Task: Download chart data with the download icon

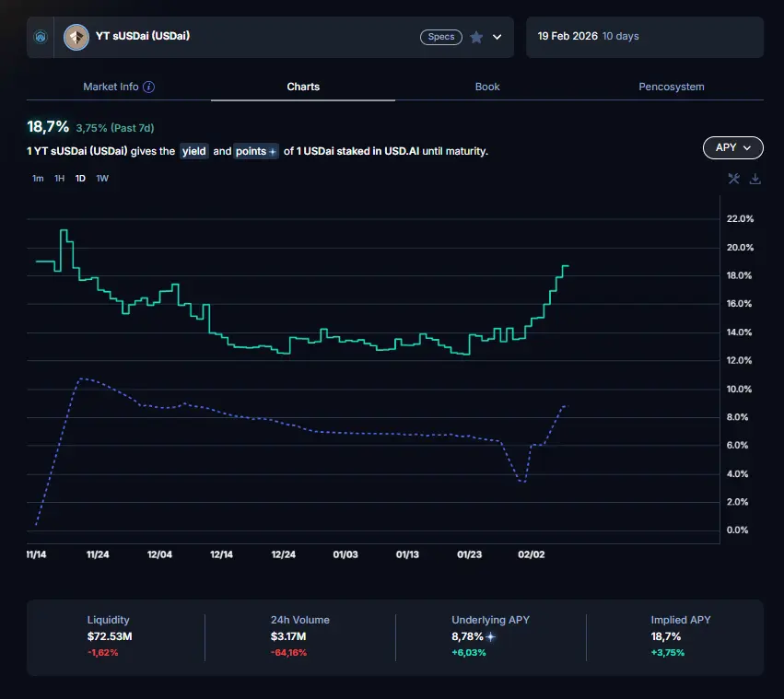Action: pyautogui.click(x=755, y=179)
